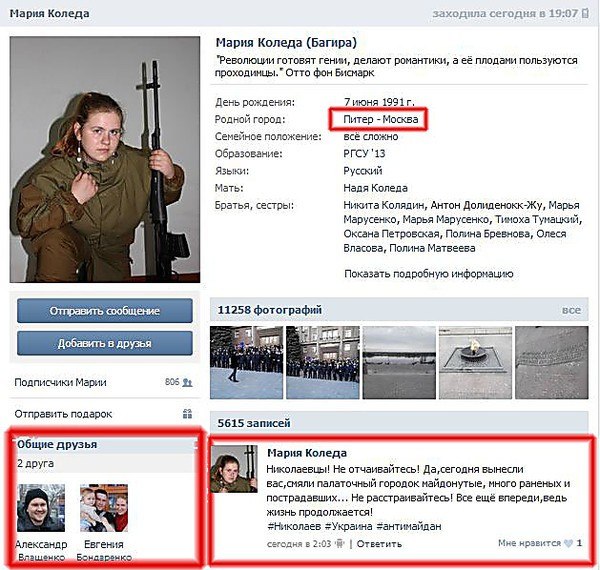Click the mobile icon next to post time 2:03
This screenshot has width=600, height=570.
[339, 544]
